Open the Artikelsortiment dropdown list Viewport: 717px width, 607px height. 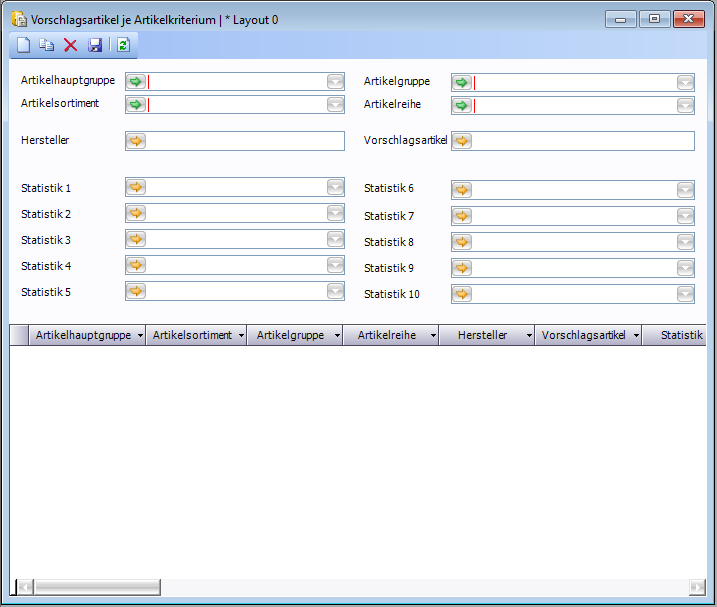pyautogui.click(x=335, y=105)
